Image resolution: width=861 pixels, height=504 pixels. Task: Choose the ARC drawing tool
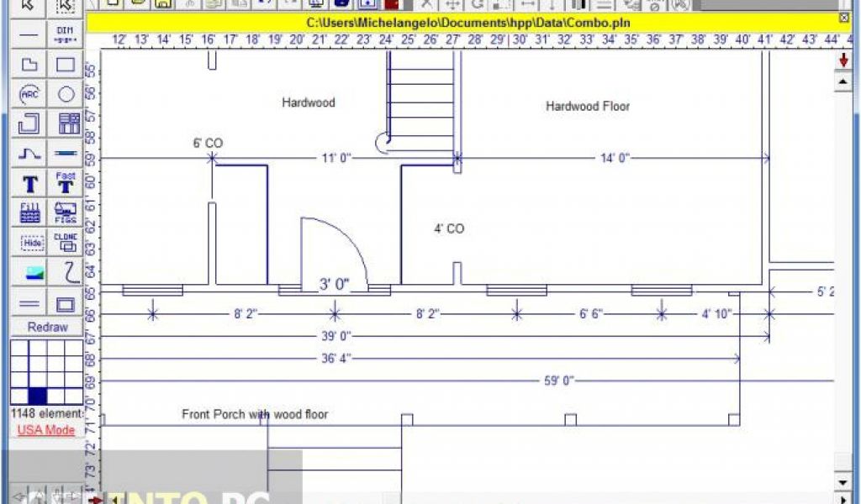29,94
